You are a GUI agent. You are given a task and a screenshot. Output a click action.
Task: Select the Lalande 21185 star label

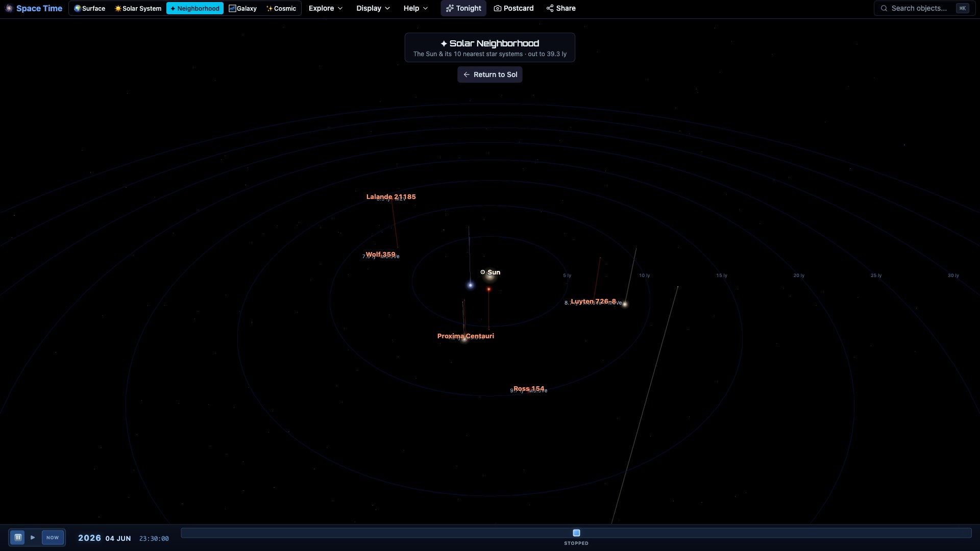click(x=391, y=196)
